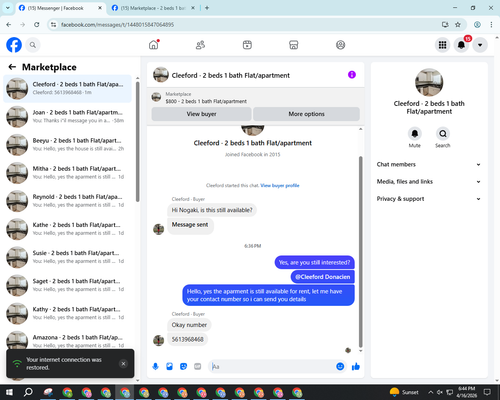The image size is (500, 400).
Task: Switch to the Messenger | Facebook tab
Action: point(60,8)
